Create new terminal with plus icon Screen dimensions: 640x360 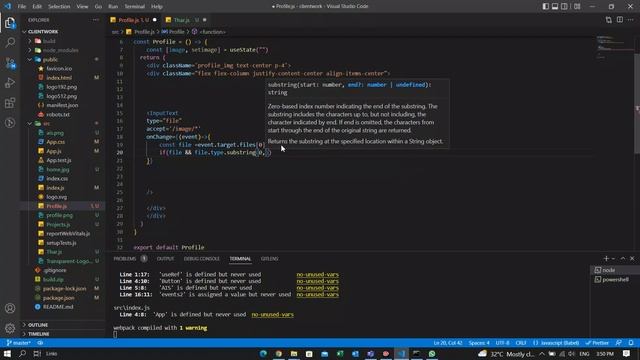pyautogui.click(x=606, y=258)
